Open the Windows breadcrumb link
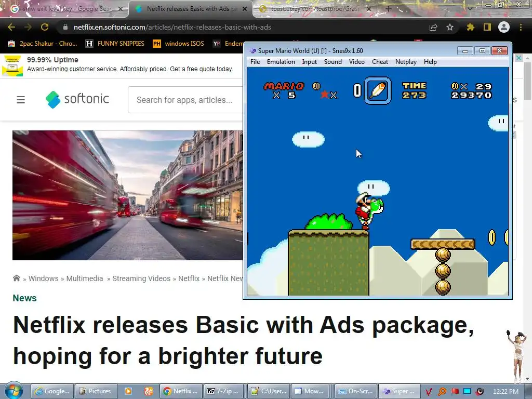 tap(44, 278)
